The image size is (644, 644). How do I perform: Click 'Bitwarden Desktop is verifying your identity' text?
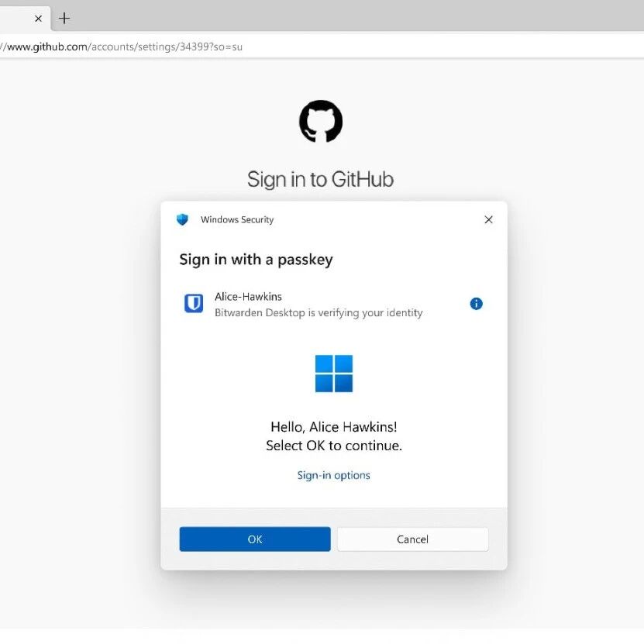[319, 313]
